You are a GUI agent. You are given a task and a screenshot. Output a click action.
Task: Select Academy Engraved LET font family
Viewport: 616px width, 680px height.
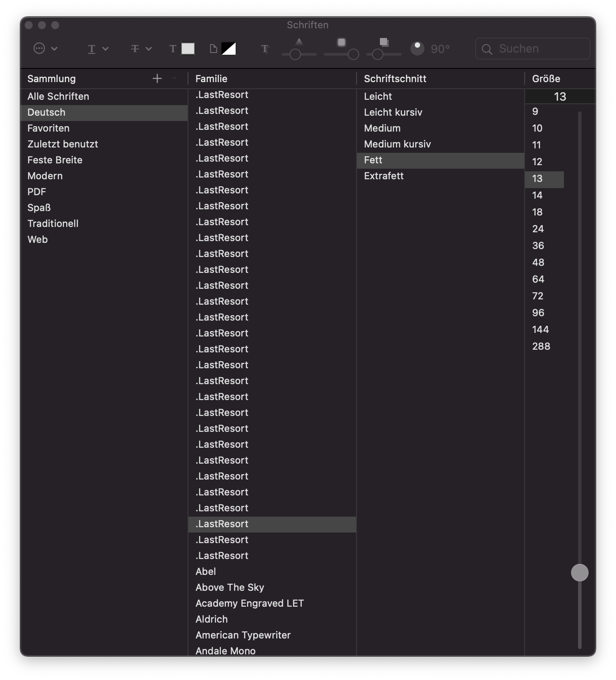[249, 603]
